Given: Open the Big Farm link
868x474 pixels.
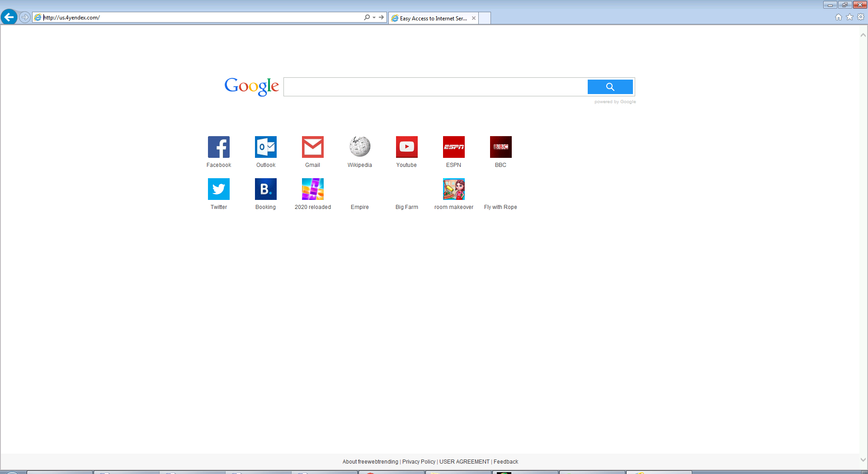Looking at the screenshot, I should 407,207.
